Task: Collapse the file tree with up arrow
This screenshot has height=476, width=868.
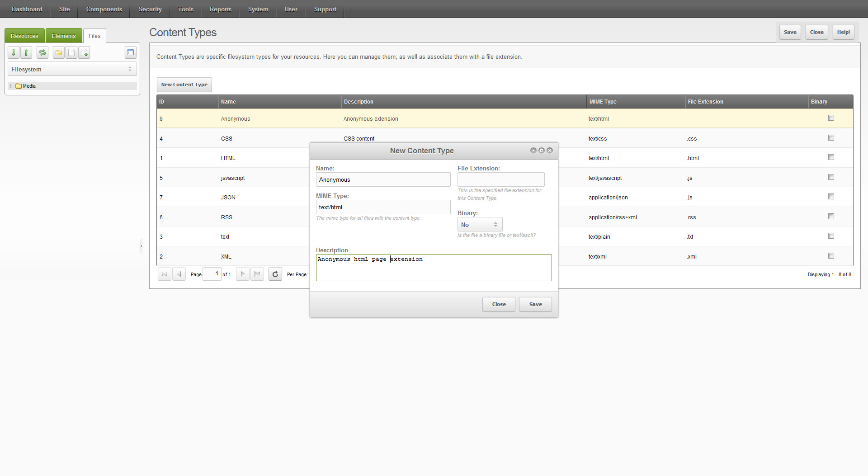Action: point(26,52)
